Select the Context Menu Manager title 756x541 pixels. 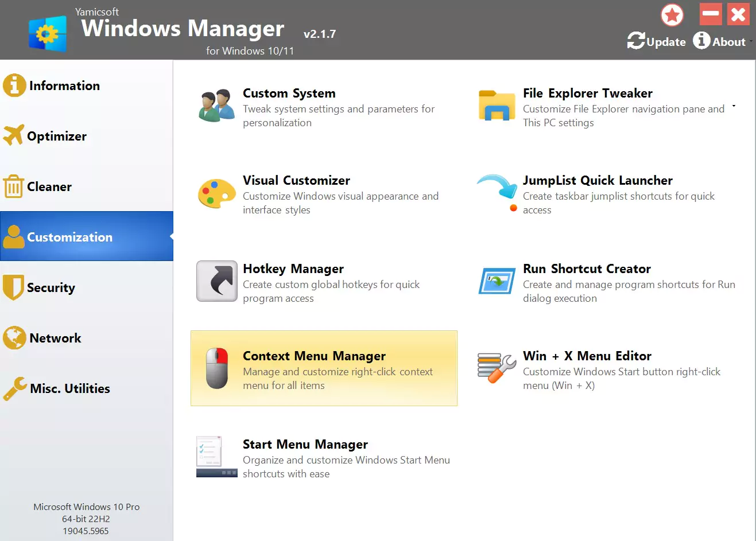[x=314, y=356]
